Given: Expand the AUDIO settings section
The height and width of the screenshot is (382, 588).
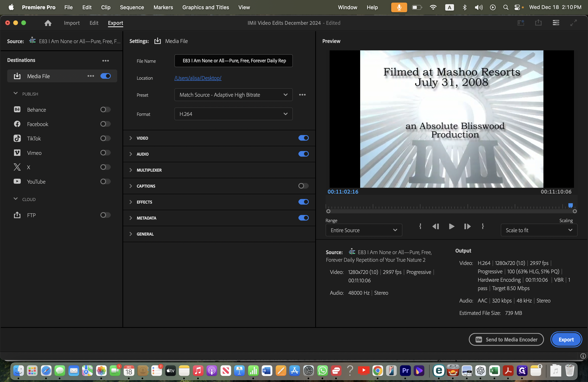Looking at the screenshot, I should 131,154.
